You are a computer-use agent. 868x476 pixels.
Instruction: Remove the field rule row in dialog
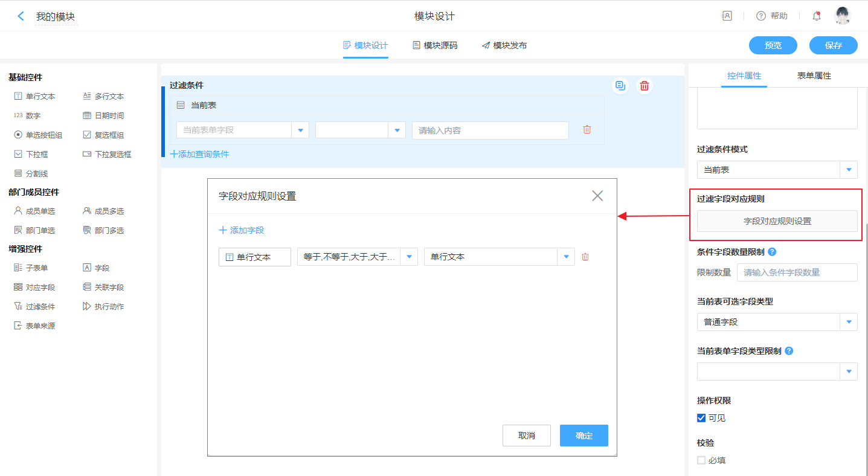pos(585,257)
